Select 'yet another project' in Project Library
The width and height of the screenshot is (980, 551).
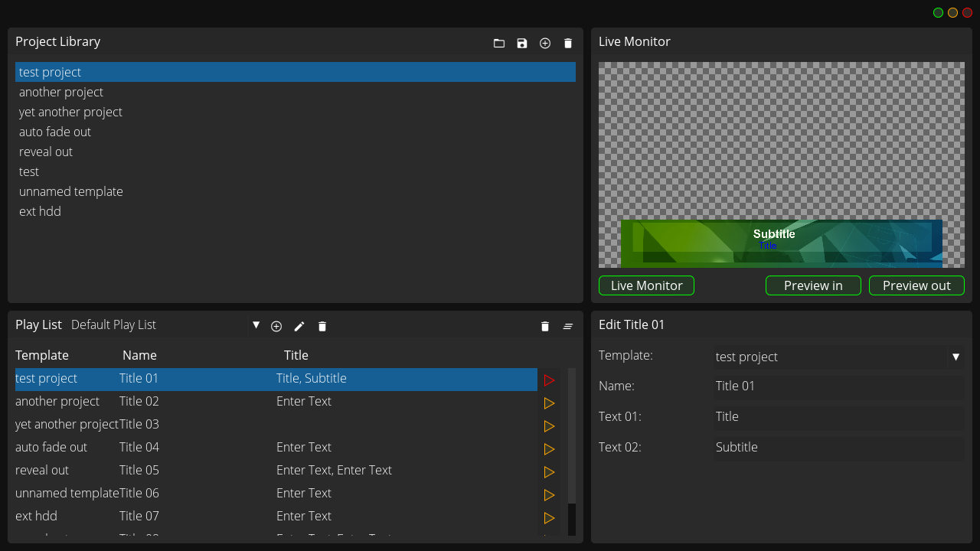pos(296,112)
